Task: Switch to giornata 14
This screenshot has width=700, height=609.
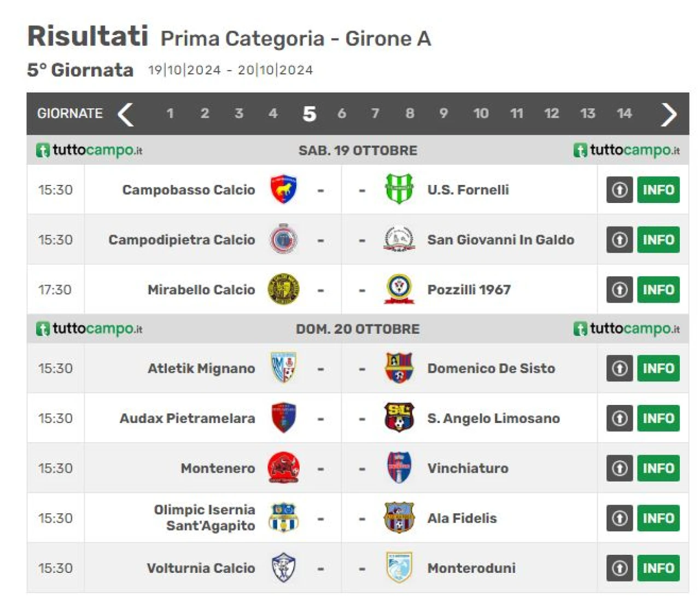Action: [624, 113]
